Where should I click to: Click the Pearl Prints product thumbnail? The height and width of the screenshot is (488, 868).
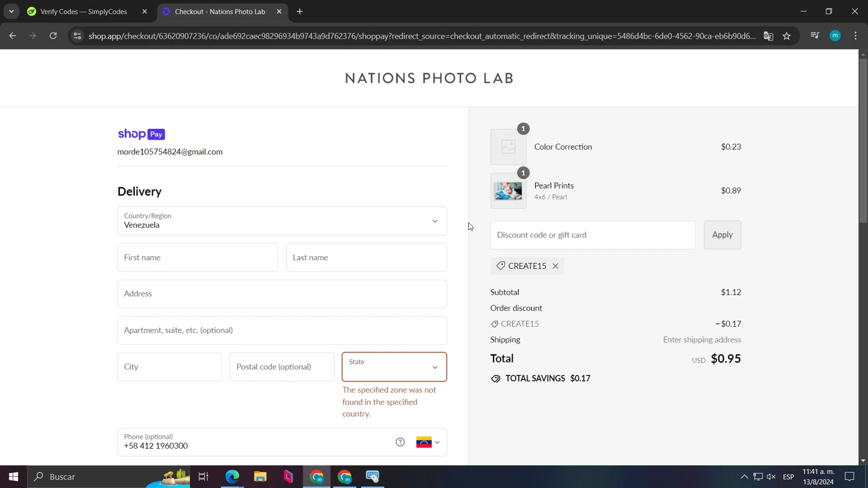click(x=508, y=191)
